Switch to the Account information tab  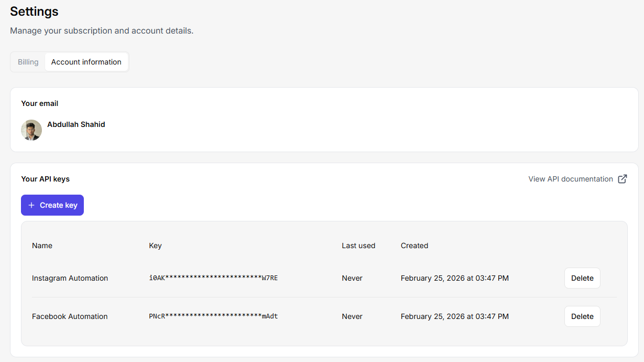pyautogui.click(x=86, y=61)
